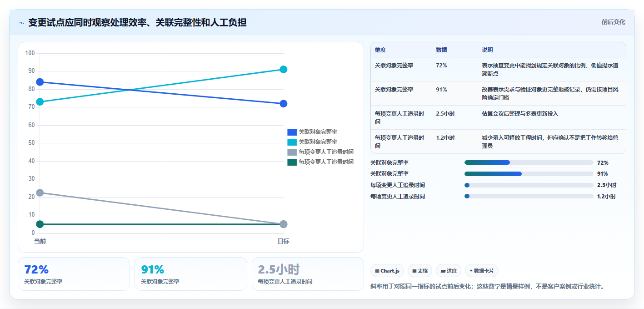Click the 进度 chip
Screen dimensions: 644x309
pyautogui.click(x=449, y=271)
